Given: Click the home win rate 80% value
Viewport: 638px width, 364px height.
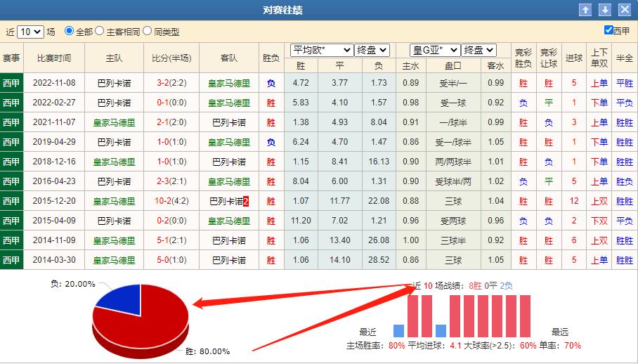Looking at the screenshot, I should 397,345.
